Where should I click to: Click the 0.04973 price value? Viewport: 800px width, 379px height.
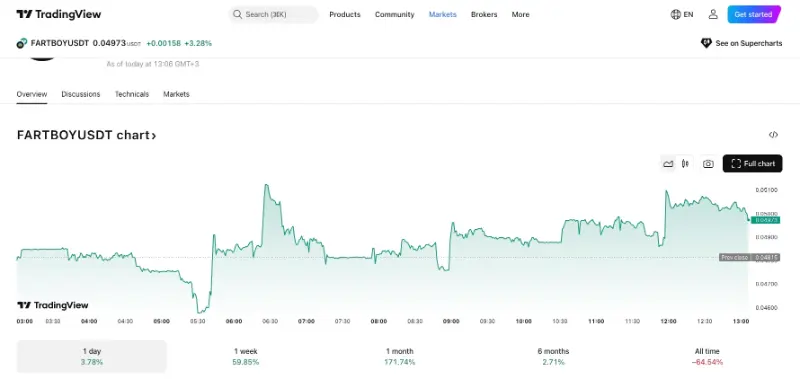[x=109, y=43]
